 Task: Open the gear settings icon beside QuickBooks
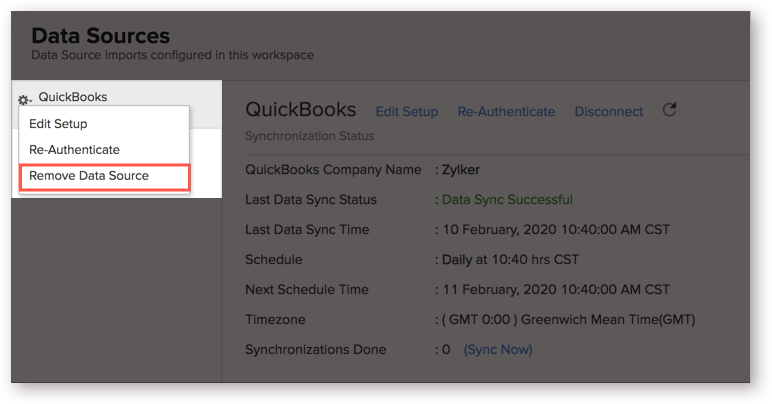(x=24, y=100)
